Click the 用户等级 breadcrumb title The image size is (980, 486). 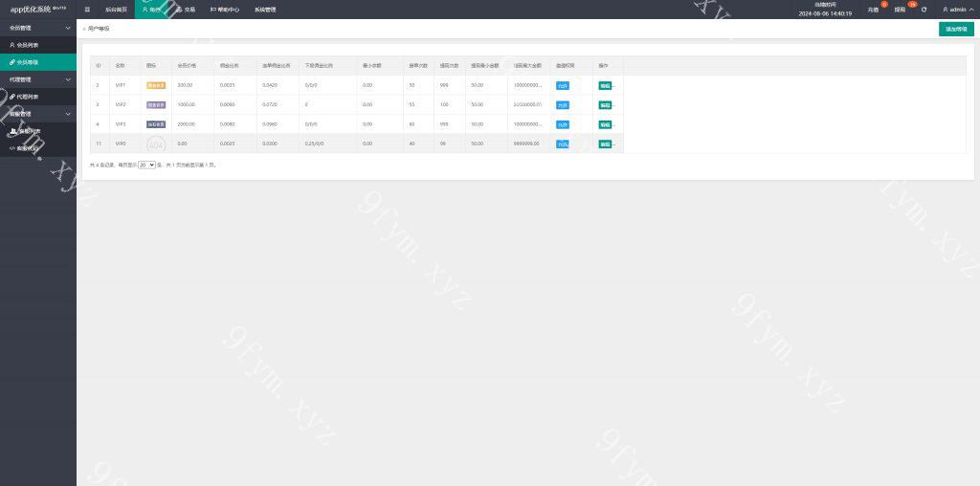click(x=99, y=29)
